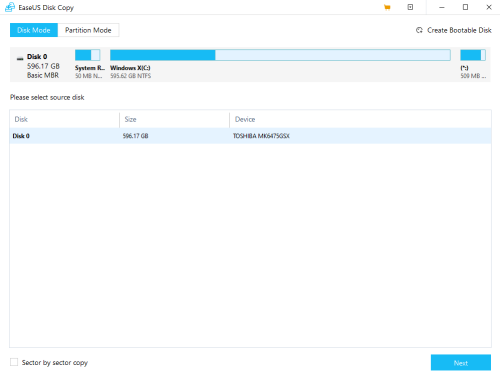500x390 pixels.
Task: Collapse the Disk 0 partition map
Action: click(x=20, y=58)
